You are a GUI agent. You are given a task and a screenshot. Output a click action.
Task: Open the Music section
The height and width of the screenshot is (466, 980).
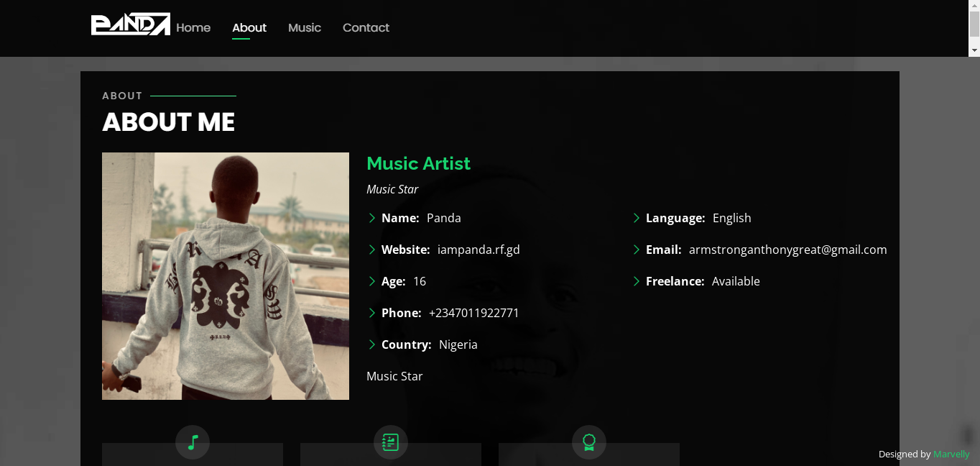coord(305,28)
